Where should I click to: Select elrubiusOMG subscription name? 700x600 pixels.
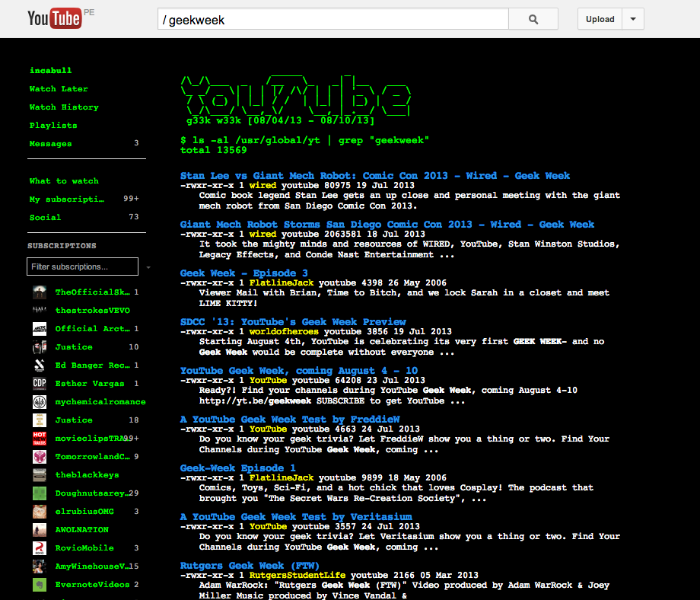pos(84,512)
